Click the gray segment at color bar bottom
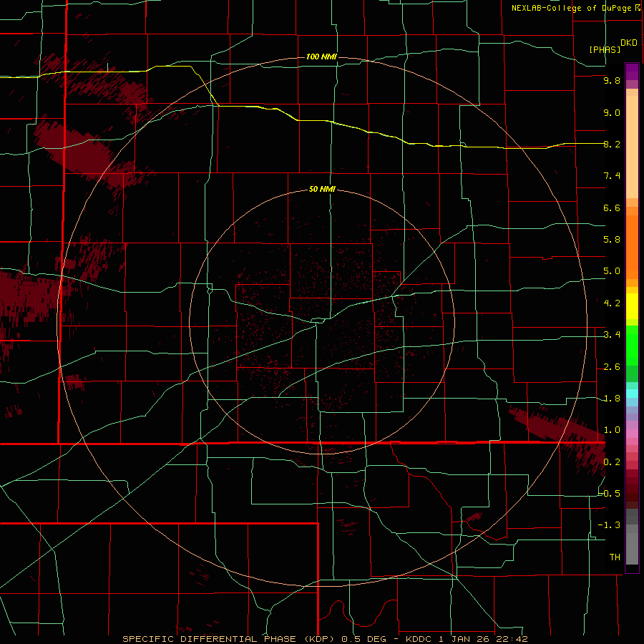The height and width of the screenshot is (644, 644). coord(632,546)
